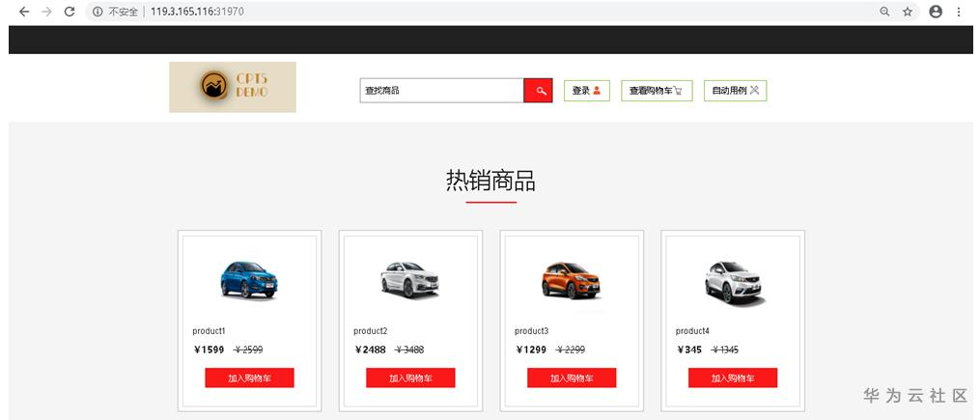Viewport: 980px width, 420px height.
Task: Click the address bar URL 119.3.165.116:31970
Action: (197, 12)
